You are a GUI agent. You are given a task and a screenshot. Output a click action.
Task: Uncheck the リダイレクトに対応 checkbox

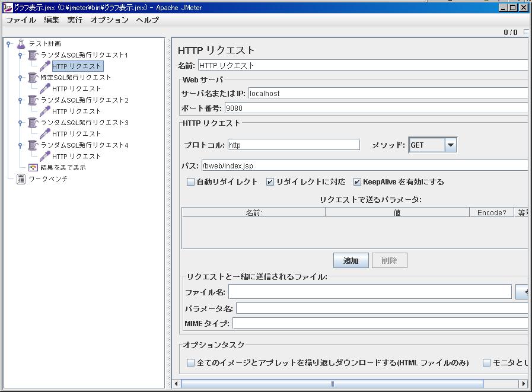270,182
